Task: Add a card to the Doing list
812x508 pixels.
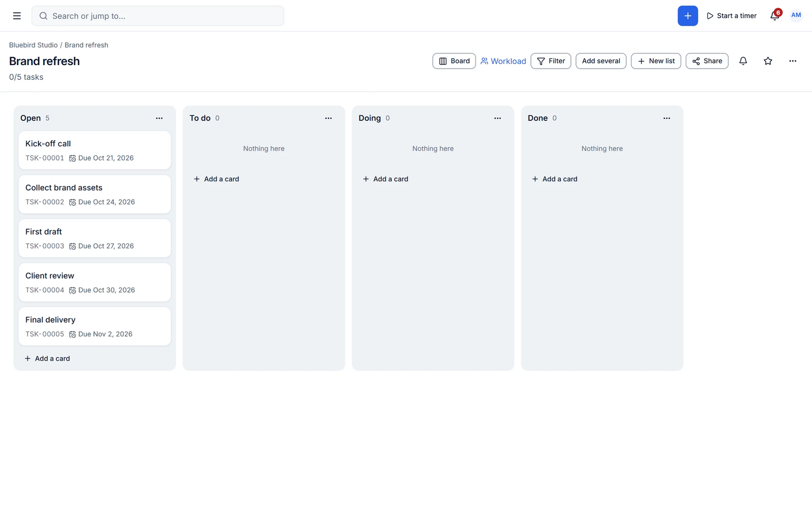Action: [386, 179]
